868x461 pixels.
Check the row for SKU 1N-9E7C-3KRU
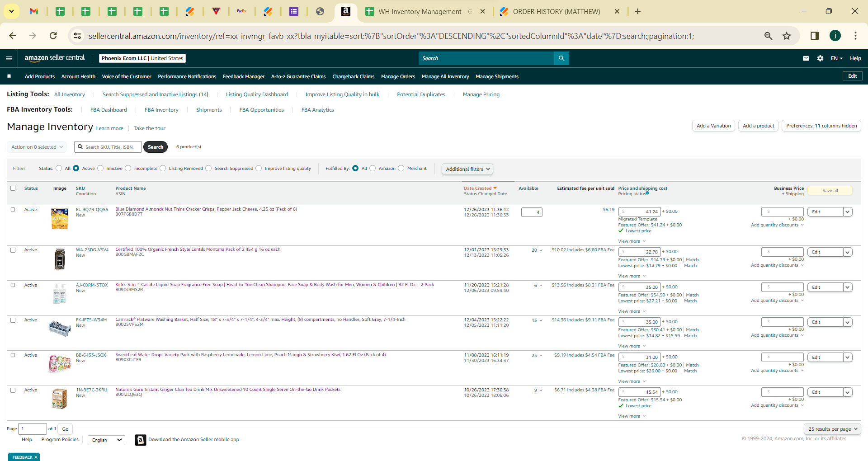point(13,390)
